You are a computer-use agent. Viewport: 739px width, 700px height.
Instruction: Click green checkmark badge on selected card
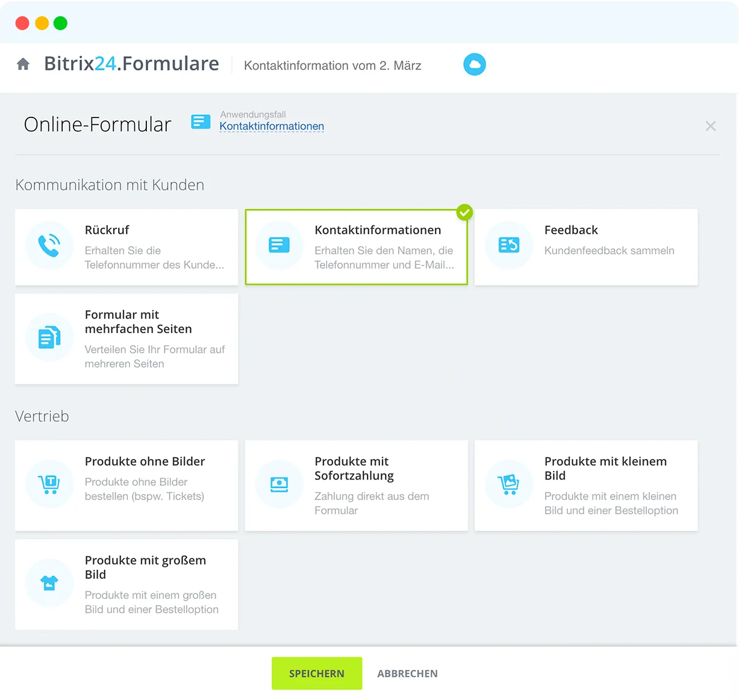click(x=464, y=213)
